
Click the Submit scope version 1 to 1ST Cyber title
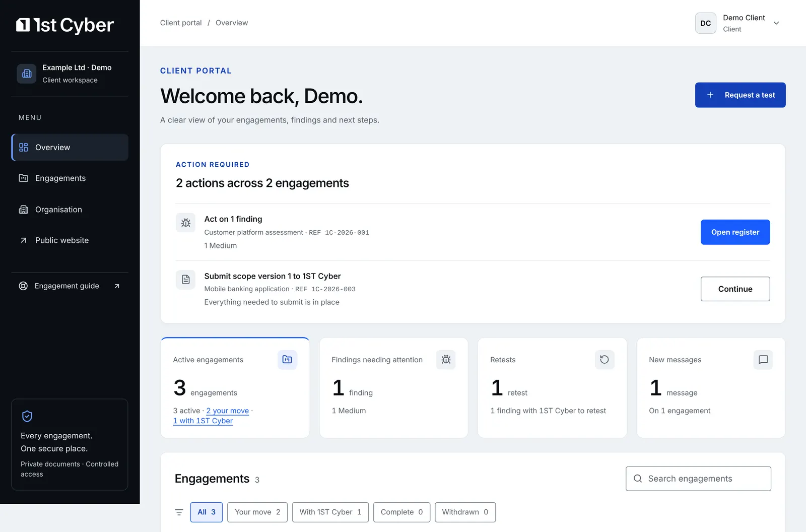pyautogui.click(x=273, y=276)
